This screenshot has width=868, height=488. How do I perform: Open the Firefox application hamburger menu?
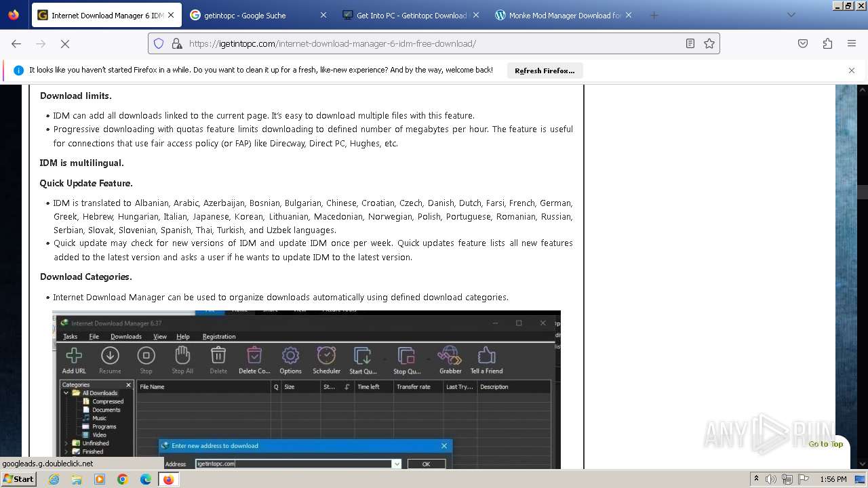[x=852, y=43]
